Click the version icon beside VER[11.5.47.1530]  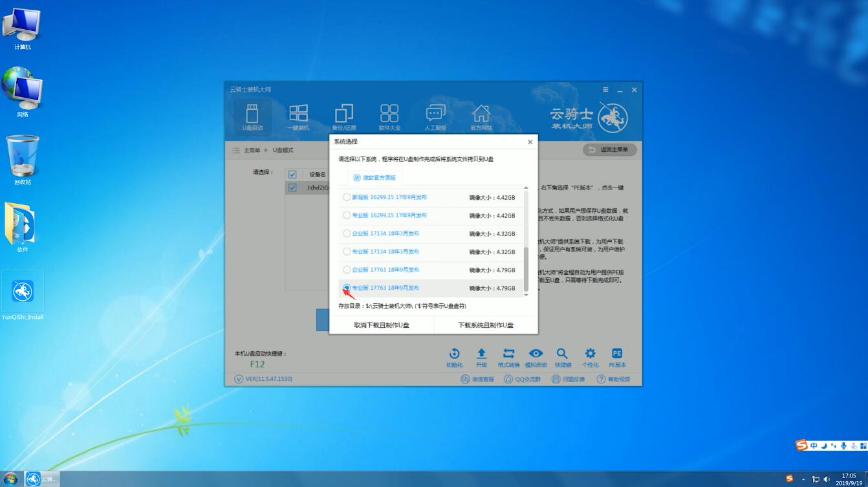pyautogui.click(x=239, y=379)
